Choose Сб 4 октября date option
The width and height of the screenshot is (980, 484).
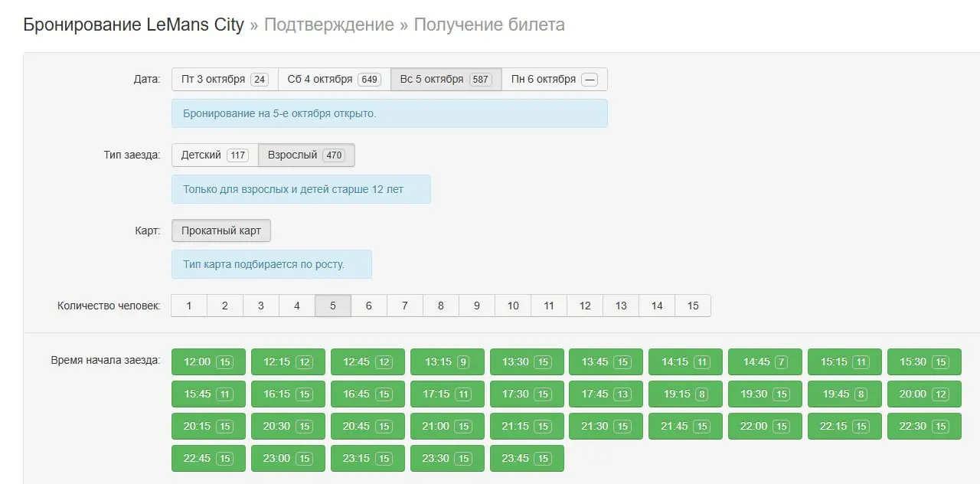[334, 80]
